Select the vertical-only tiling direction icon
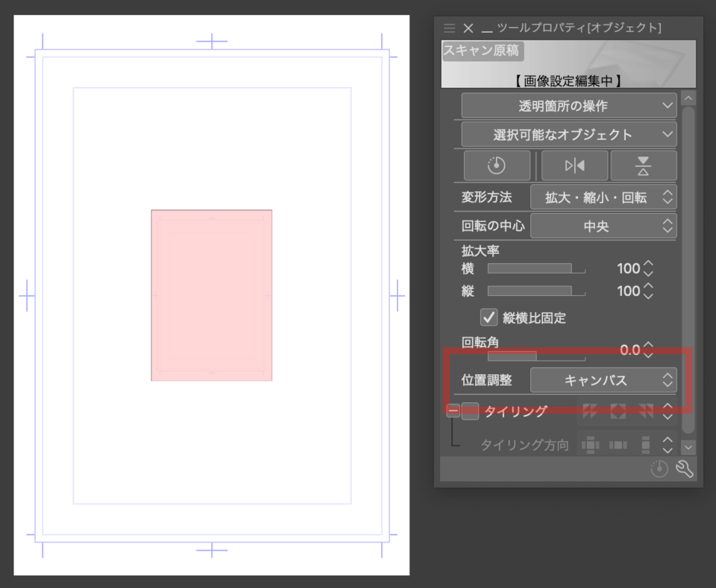 pyautogui.click(x=646, y=444)
